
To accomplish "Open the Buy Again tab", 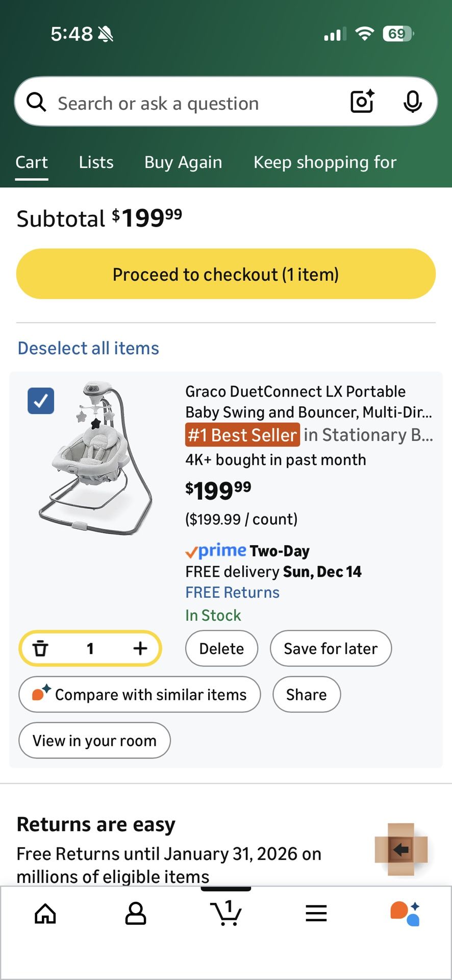I will (x=182, y=162).
